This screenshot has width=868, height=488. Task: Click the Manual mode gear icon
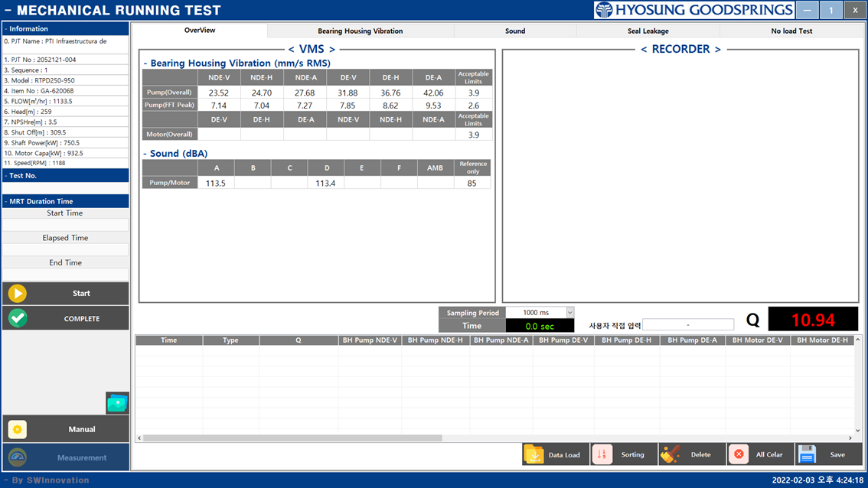tap(18, 429)
